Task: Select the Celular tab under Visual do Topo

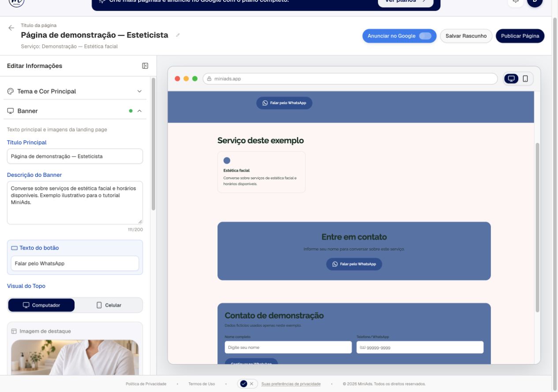Action: coord(109,305)
